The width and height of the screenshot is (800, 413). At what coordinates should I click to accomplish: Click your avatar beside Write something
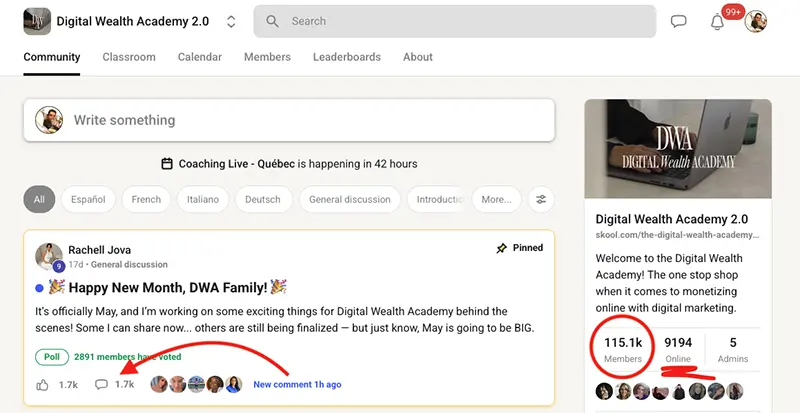tap(49, 120)
